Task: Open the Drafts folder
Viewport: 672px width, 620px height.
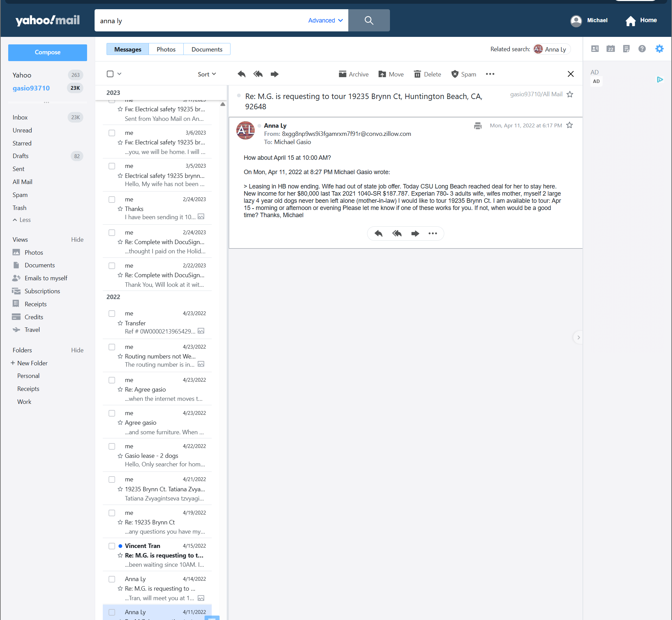Action: [x=20, y=156]
